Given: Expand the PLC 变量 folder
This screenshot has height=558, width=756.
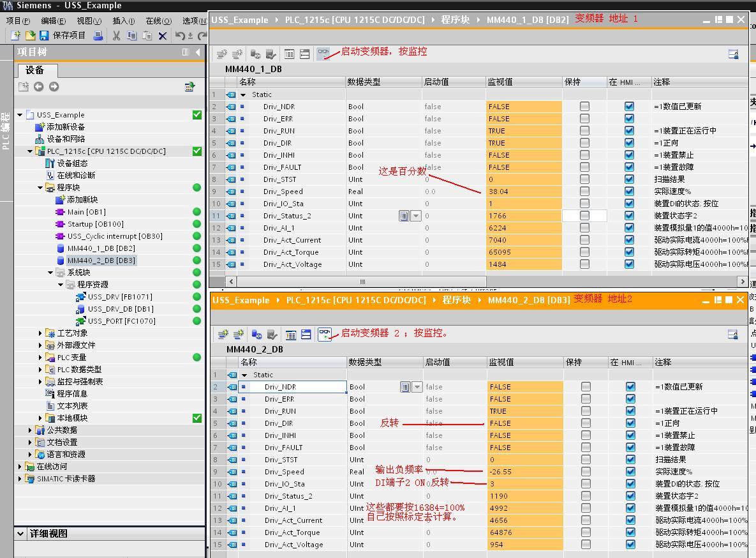Looking at the screenshot, I should 40,357.
